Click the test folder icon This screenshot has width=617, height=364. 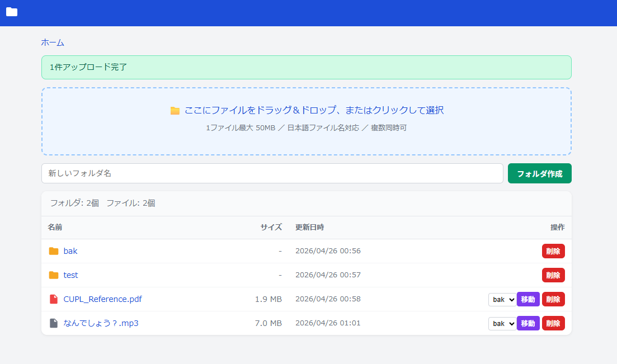(x=54, y=275)
